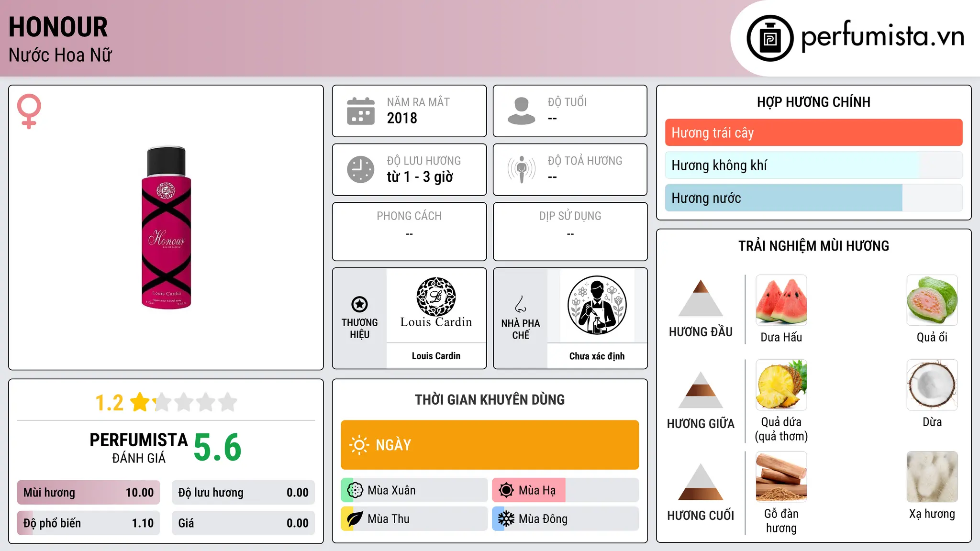Click the Trải nghiệm mùi hương heading

pyautogui.click(x=813, y=246)
